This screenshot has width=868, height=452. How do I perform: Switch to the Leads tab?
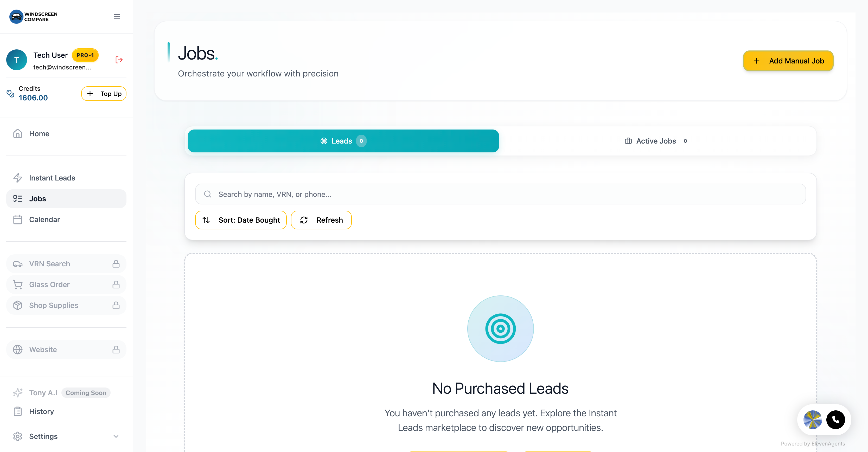[x=343, y=141]
